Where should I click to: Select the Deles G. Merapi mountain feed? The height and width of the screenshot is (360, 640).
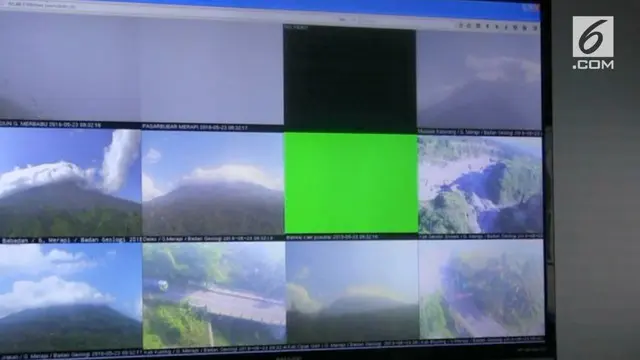pyautogui.click(x=213, y=183)
